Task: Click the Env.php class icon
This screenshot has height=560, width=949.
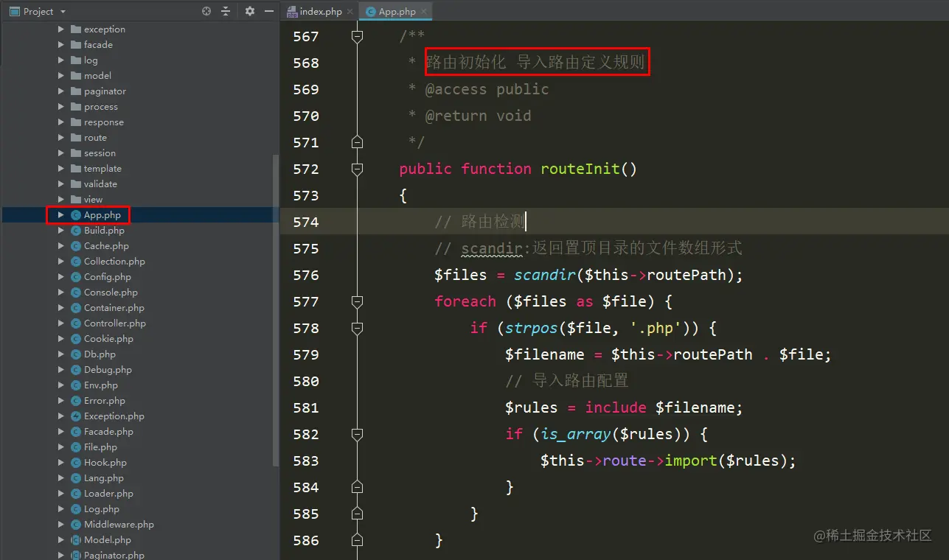Action: [x=76, y=385]
